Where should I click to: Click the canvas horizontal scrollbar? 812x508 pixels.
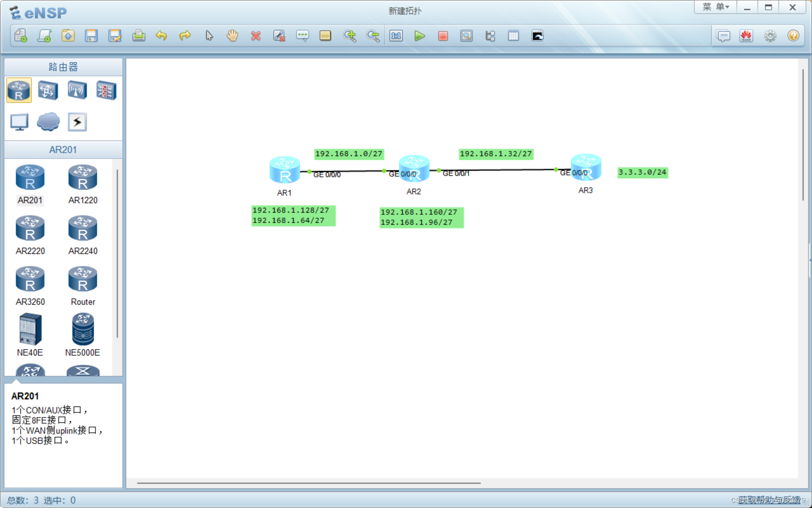tap(309, 483)
